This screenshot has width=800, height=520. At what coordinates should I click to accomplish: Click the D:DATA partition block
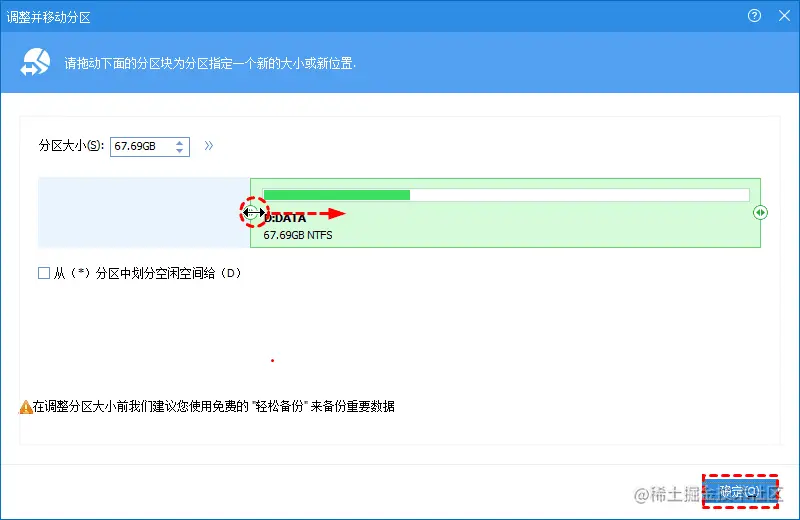click(505, 213)
